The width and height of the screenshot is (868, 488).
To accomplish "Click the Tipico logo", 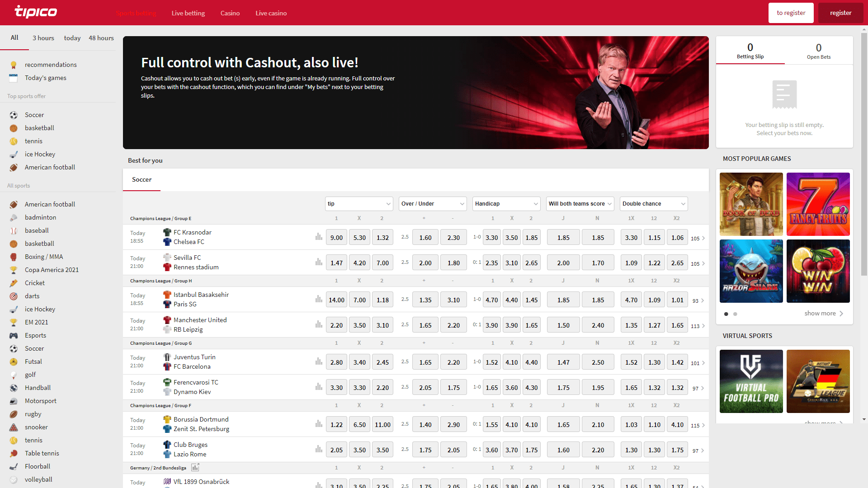I will 36,12.
